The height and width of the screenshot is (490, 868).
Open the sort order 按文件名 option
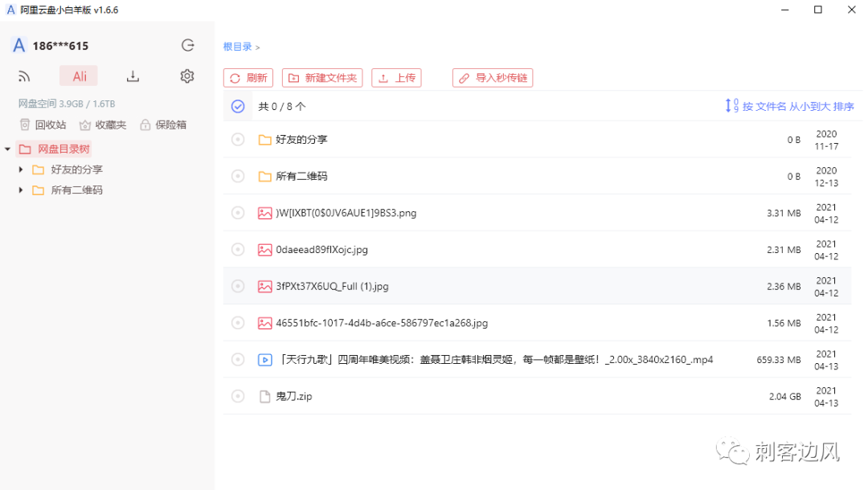click(798, 106)
